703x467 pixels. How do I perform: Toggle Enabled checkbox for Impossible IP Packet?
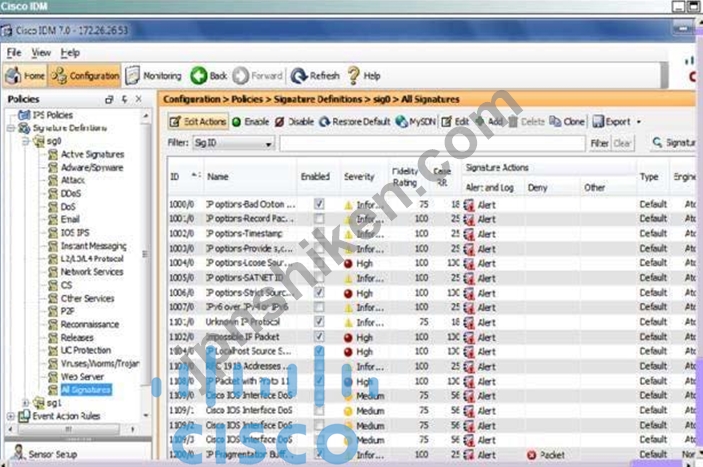(319, 337)
